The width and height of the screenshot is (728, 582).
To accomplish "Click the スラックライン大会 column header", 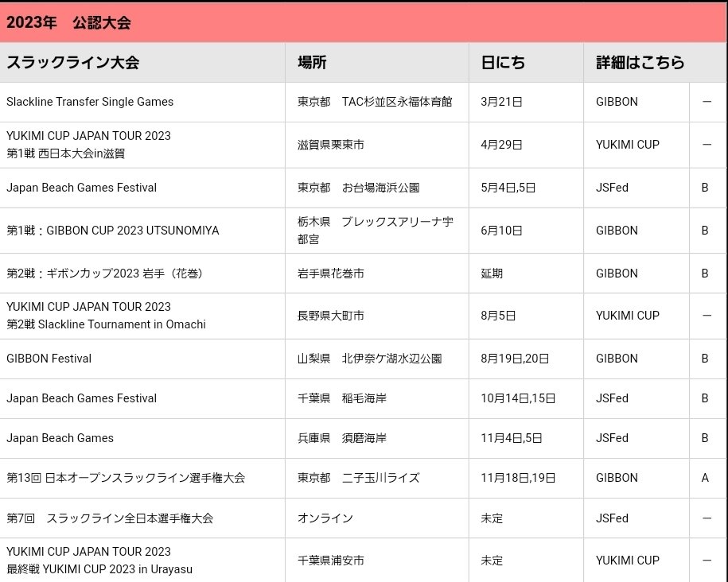I will [73, 62].
